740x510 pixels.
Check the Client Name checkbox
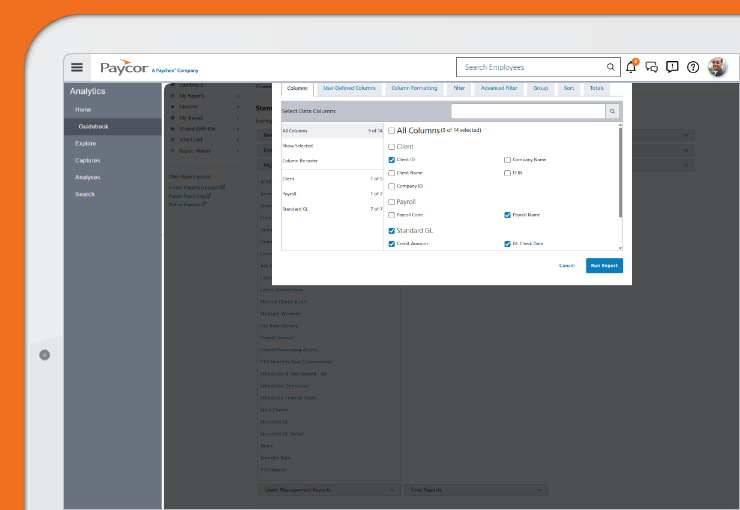click(x=391, y=173)
